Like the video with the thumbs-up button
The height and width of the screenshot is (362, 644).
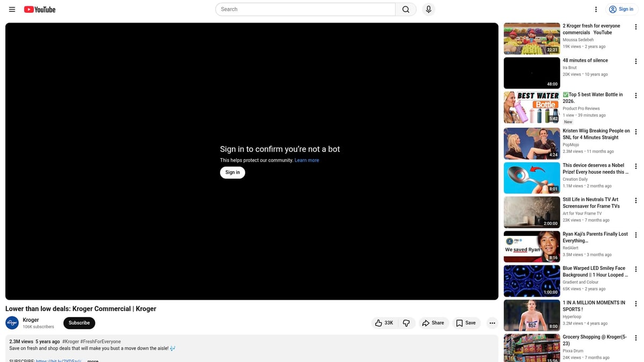pos(381,323)
